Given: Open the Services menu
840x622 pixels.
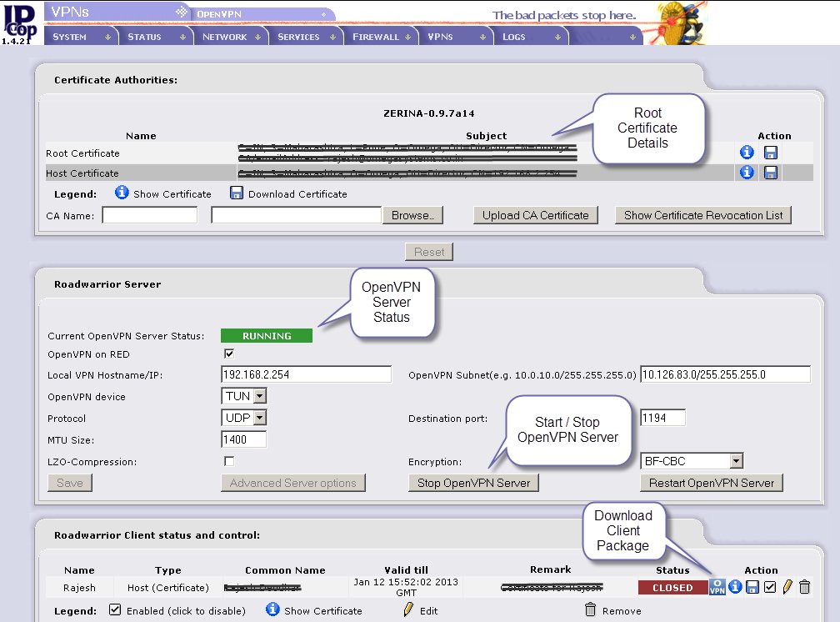Looking at the screenshot, I should pyautogui.click(x=306, y=37).
